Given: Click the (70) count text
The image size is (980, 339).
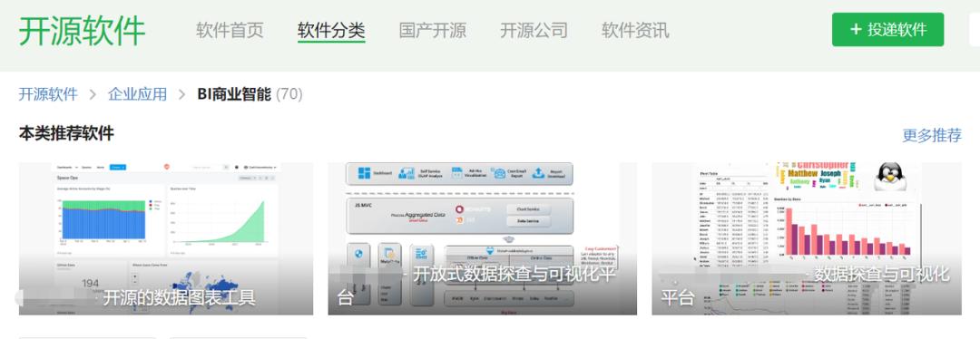Looking at the screenshot, I should point(289,94).
